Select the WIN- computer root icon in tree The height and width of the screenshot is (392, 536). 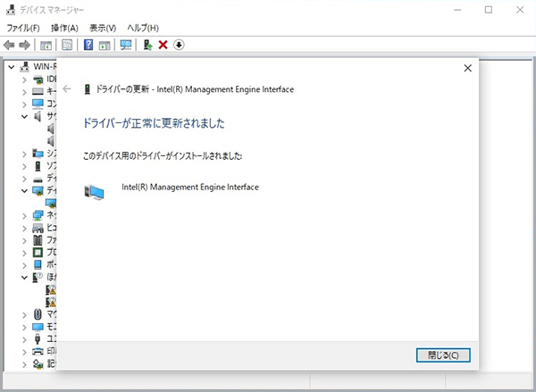pyautogui.click(x=24, y=67)
